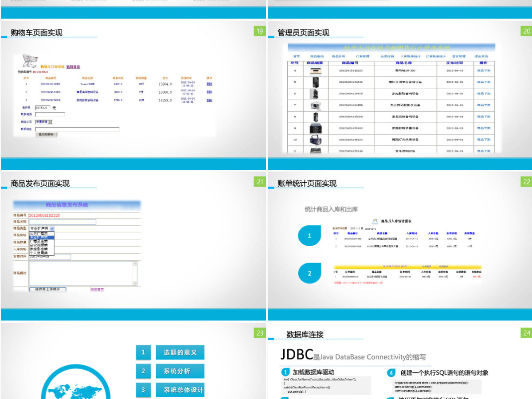Click the 提交购物车 submit button
The height and width of the screenshot is (399, 532).
click(x=46, y=135)
